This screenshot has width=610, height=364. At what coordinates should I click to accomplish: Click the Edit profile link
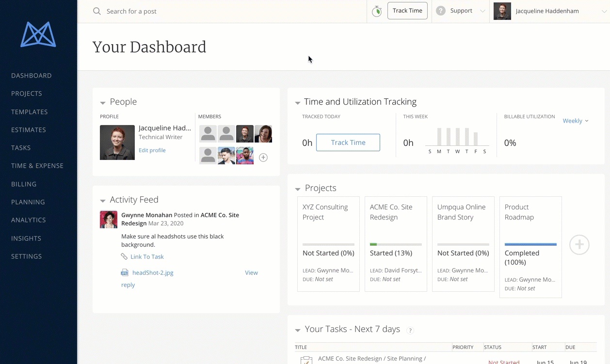click(152, 150)
